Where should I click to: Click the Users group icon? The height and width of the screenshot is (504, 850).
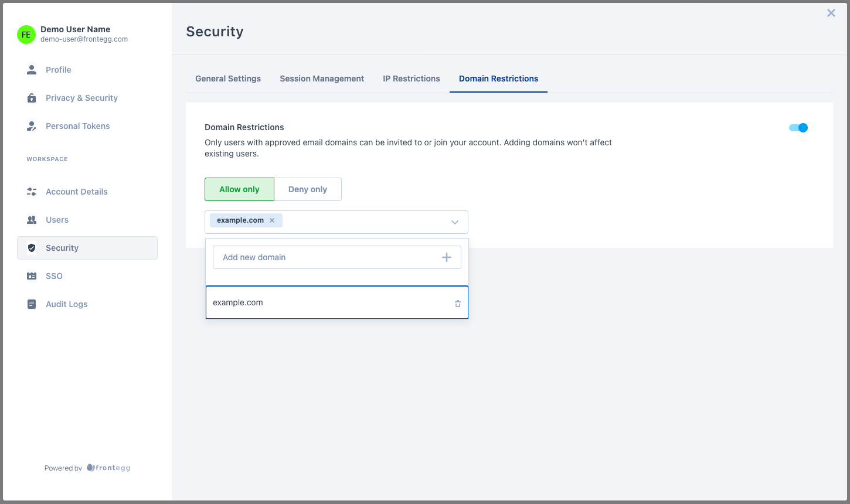point(32,220)
